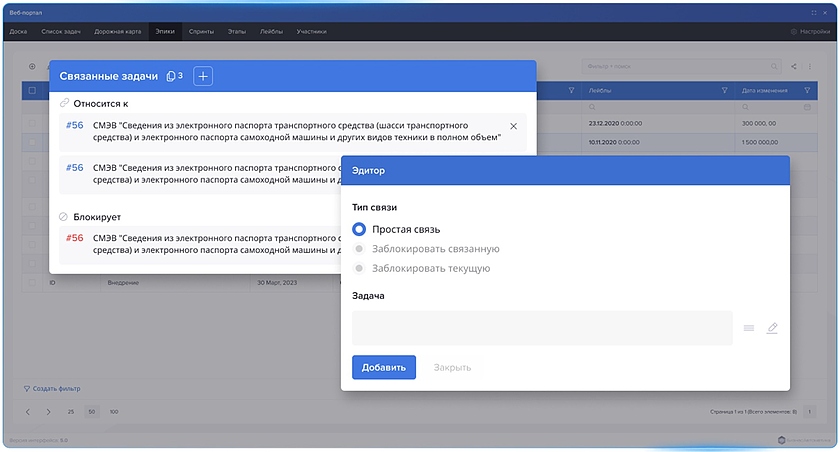Click the share icon near the filter search

pos(794,67)
